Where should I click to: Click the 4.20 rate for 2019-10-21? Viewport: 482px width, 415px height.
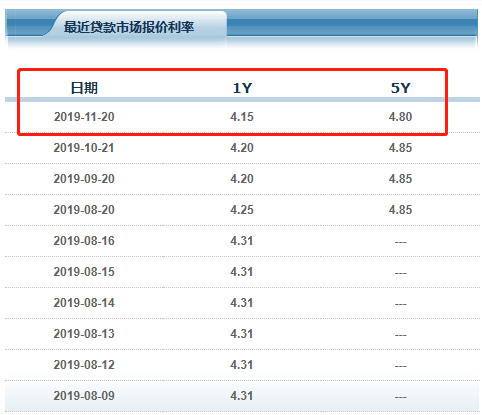coord(242,148)
